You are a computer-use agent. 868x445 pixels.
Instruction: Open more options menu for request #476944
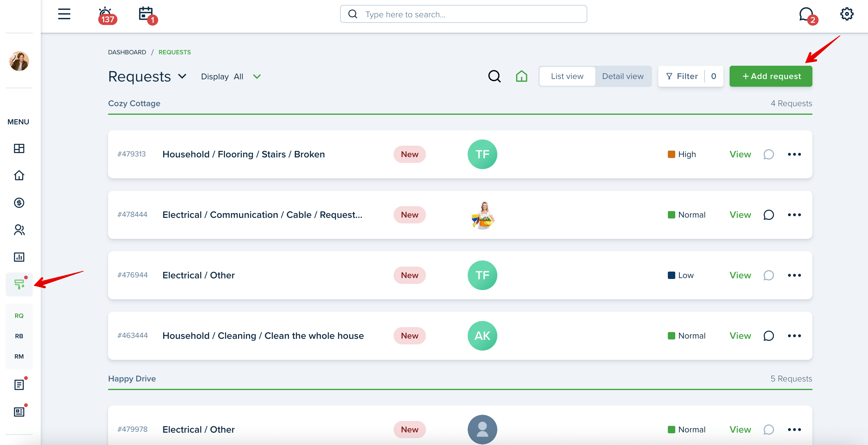(794, 275)
